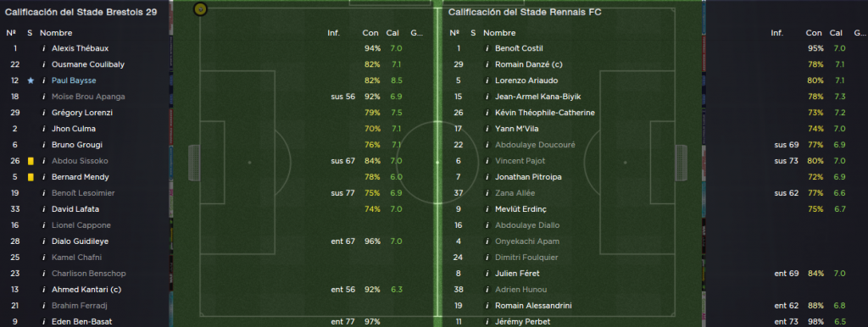The image size is (868, 327).
Task: Open the info icon next to Paul Baysse
Action: (x=43, y=80)
